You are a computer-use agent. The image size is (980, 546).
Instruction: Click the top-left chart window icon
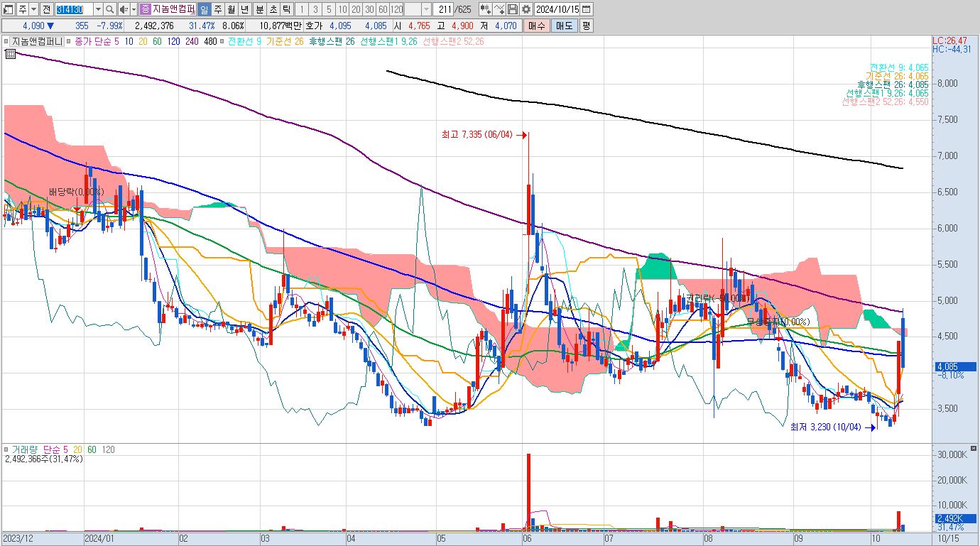point(9,9)
